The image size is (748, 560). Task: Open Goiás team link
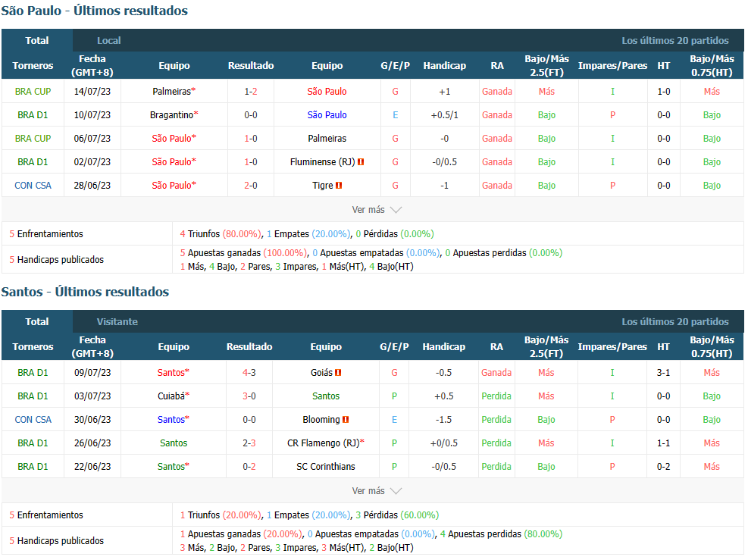coord(321,373)
